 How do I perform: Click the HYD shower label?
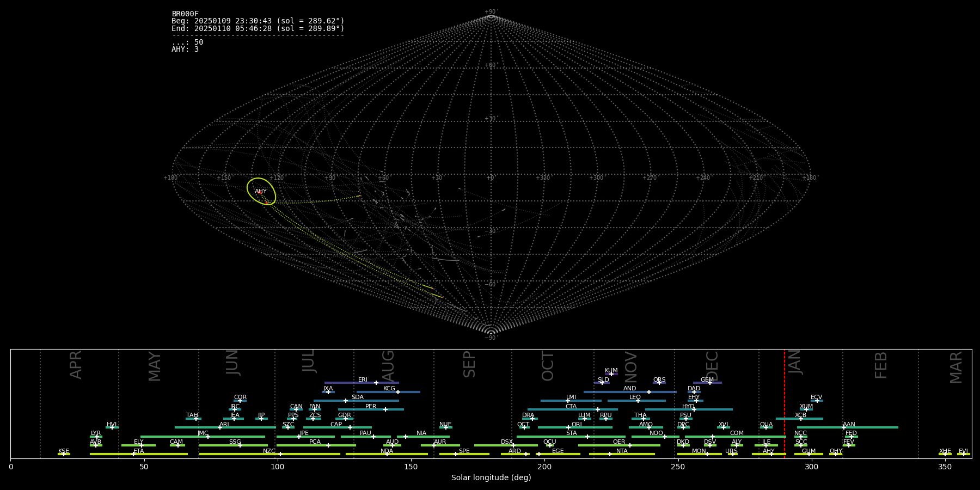click(688, 407)
